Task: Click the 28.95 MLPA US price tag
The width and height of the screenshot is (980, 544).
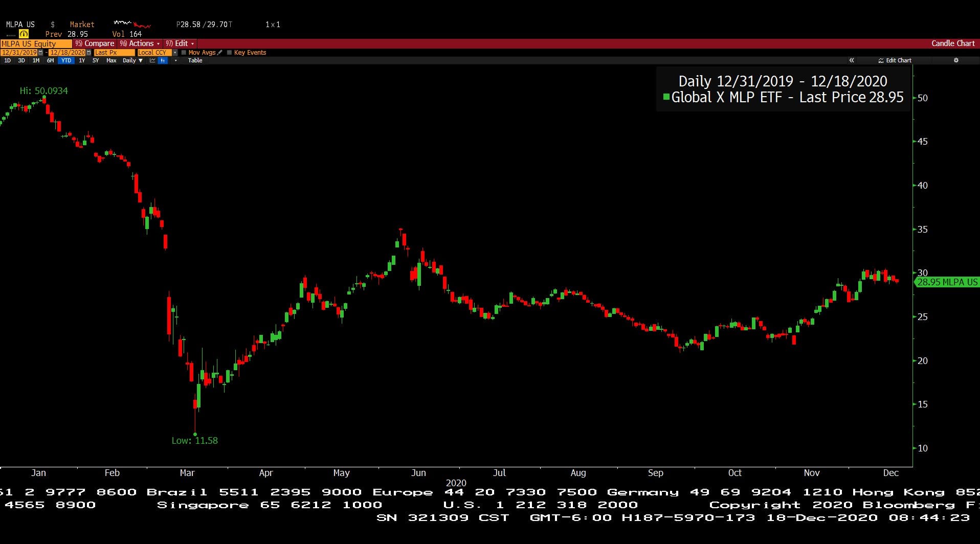Action: pyautogui.click(x=947, y=282)
